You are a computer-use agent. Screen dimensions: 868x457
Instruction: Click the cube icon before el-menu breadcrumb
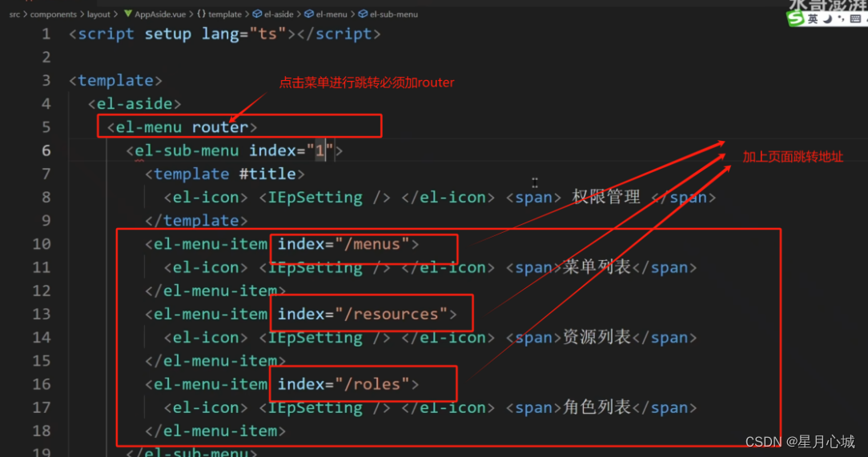[x=309, y=14]
